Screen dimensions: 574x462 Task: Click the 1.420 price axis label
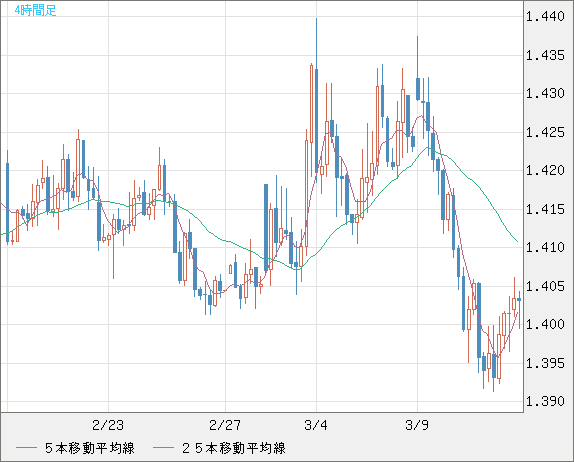click(545, 170)
